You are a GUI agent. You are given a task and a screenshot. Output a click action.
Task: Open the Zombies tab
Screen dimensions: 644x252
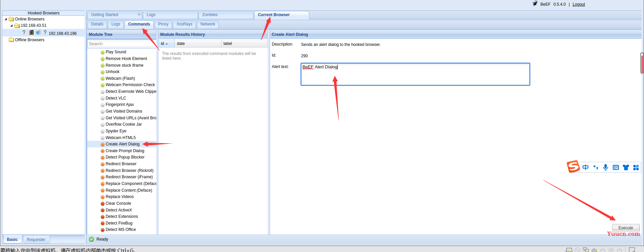coord(226,15)
